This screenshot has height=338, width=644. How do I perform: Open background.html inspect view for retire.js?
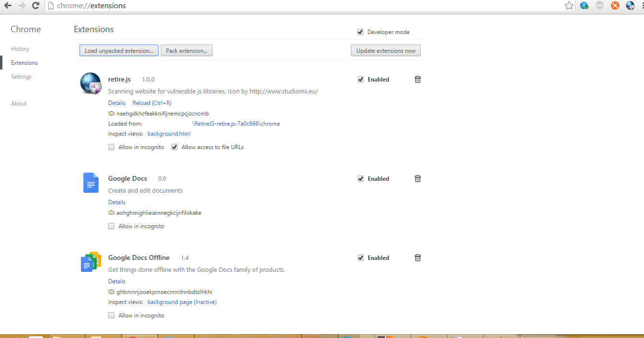[169, 133]
